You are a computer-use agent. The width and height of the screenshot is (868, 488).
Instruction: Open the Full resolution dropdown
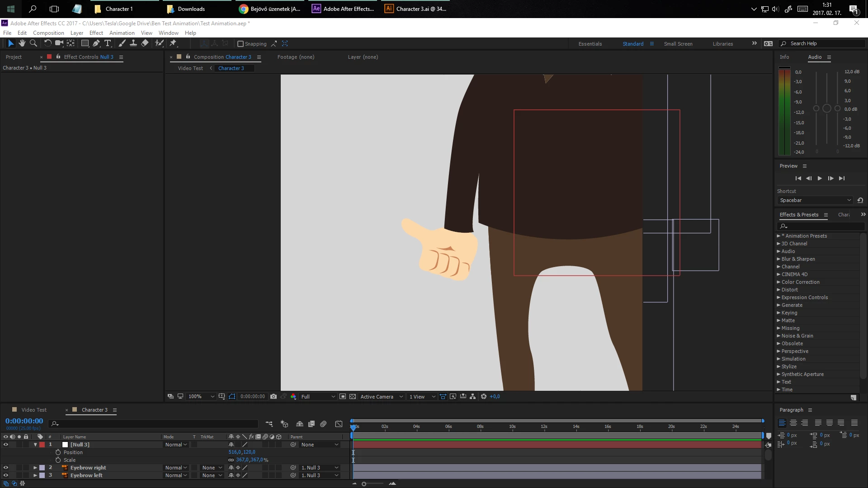[318, 396]
